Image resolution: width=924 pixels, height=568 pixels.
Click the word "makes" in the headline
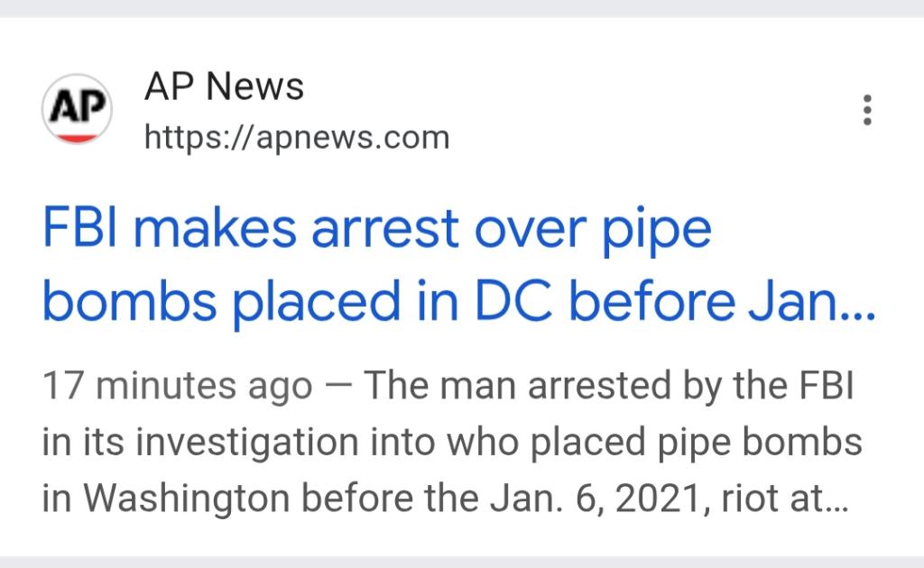pos(217,230)
